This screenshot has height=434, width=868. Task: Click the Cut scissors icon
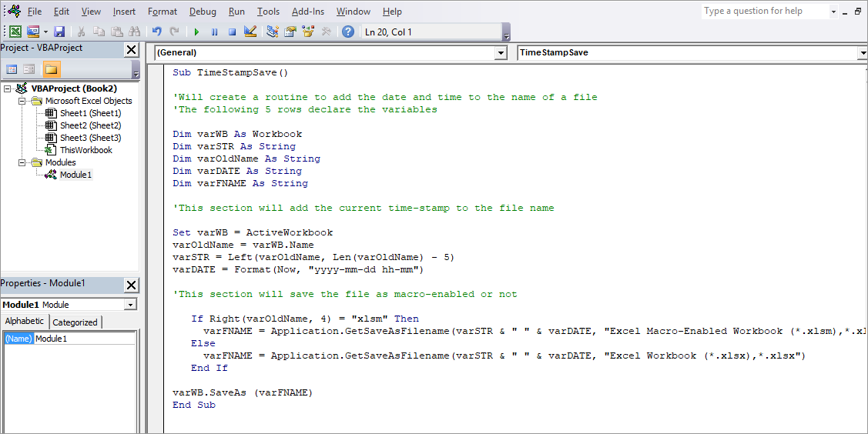[x=82, y=32]
